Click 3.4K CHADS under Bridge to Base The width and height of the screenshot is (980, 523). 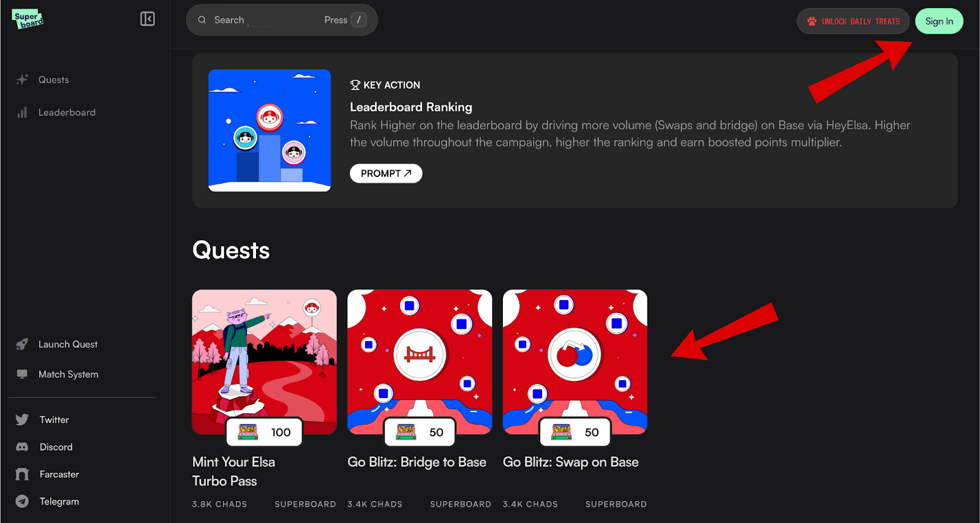pos(375,504)
